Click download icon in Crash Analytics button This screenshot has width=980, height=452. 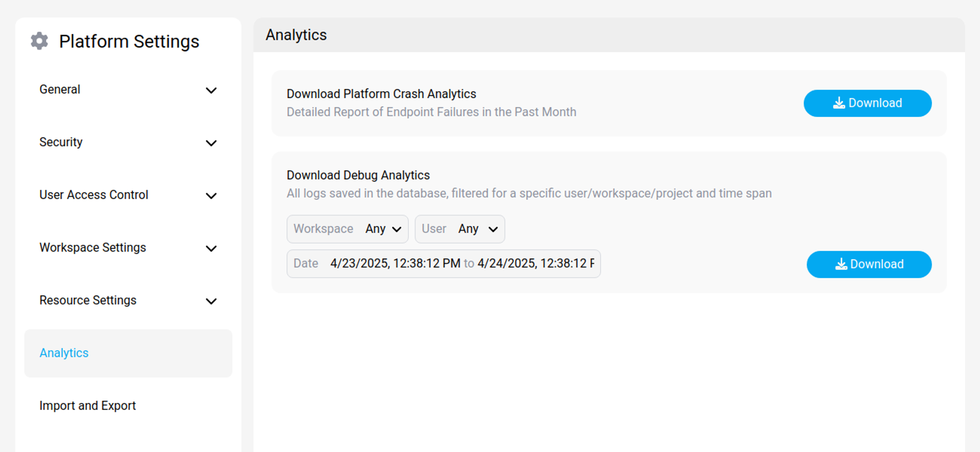click(839, 103)
